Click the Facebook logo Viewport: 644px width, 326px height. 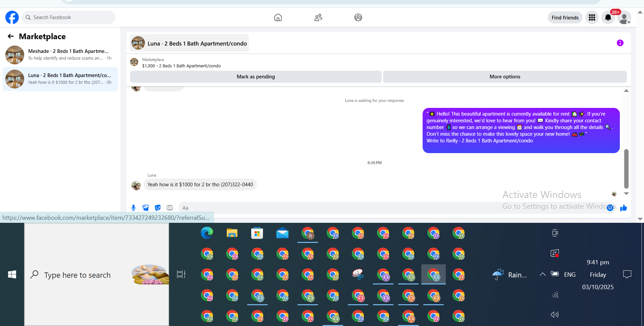[12, 17]
